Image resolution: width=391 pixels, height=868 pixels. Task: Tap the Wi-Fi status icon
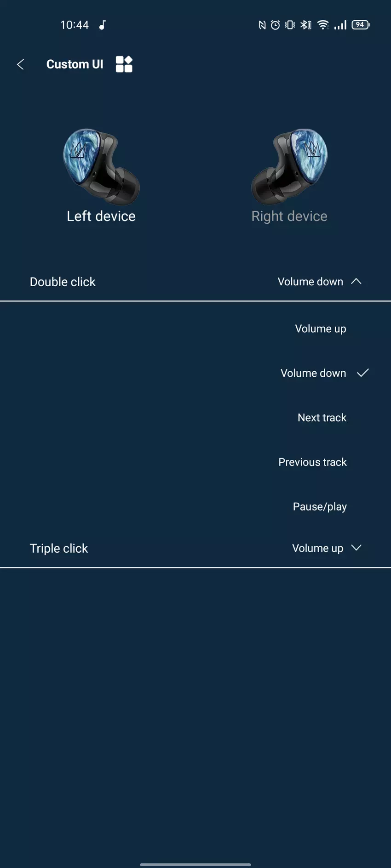[x=323, y=25]
